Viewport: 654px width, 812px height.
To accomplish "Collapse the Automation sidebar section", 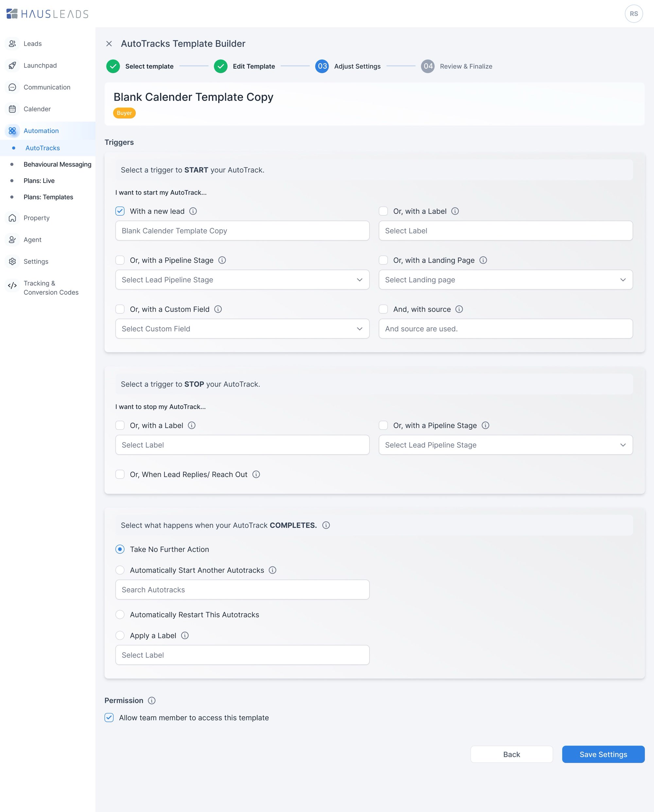I will (47, 131).
